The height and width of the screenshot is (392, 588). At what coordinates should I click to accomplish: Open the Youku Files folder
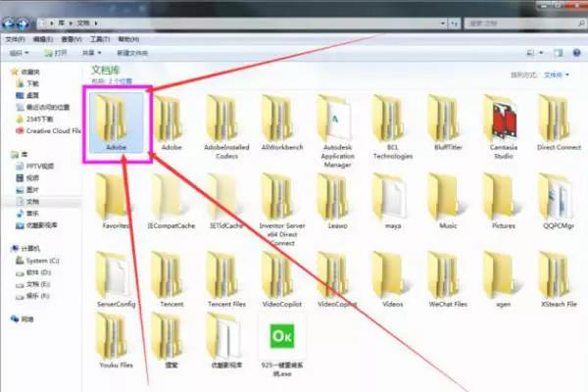[117, 341]
